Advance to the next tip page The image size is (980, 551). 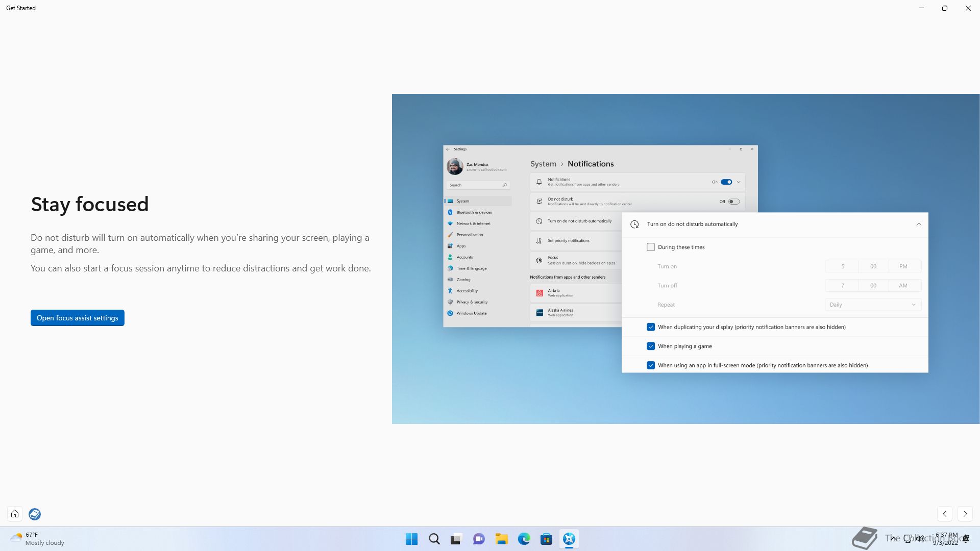coord(965,514)
